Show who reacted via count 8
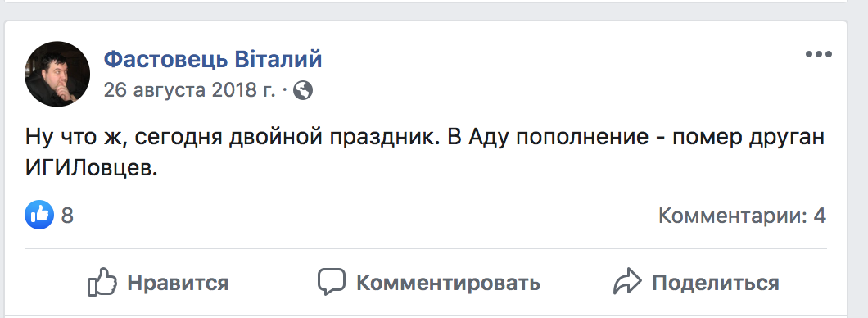Viewport: 868px width, 318px height. click(x=67, y=216)
